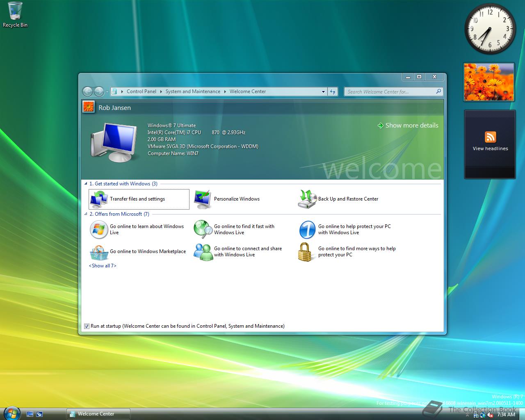The width and height of the screenshot is (525, 420).
Task: Click Show more details link
Action: [412, 126]
